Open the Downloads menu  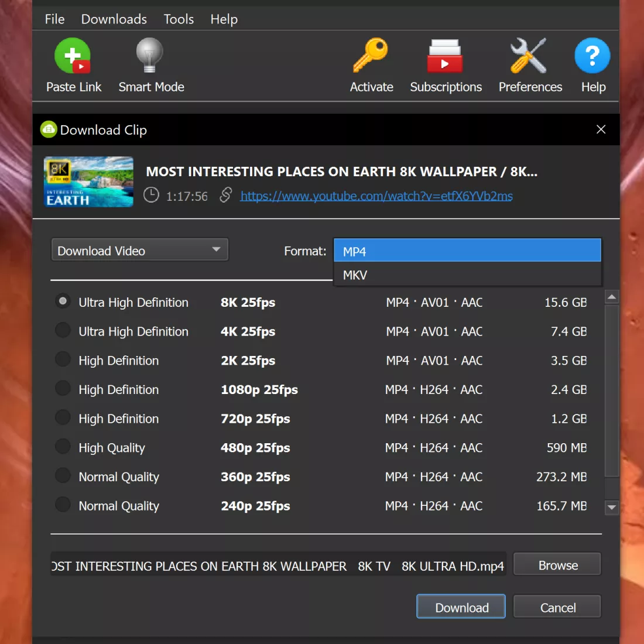pyautogui.click(x=114, y=19)
